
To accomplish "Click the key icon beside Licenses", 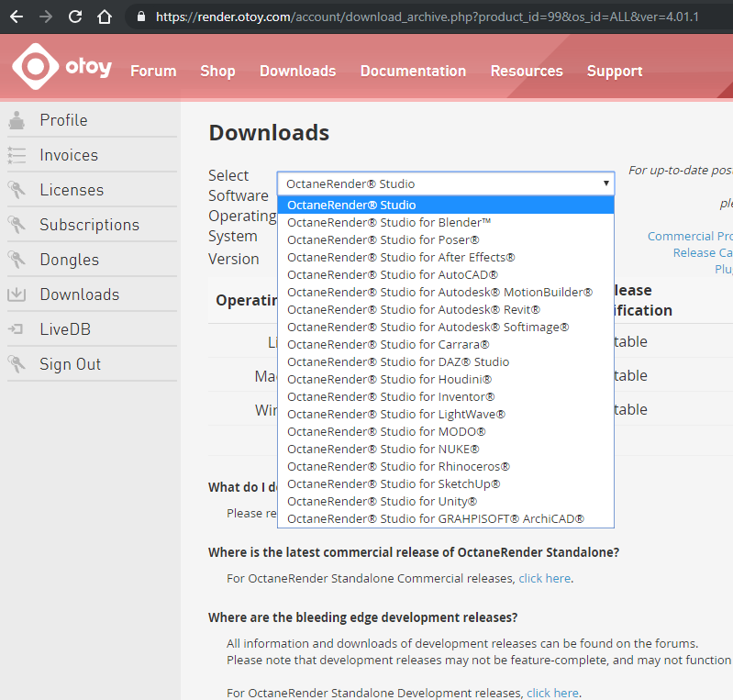I will (17, 190).
